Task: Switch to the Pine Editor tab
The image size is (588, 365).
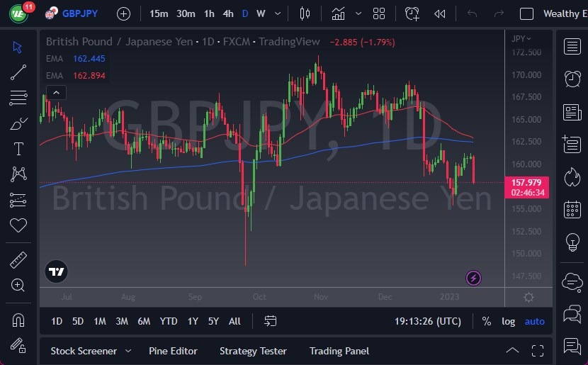Action: [173, 351]
